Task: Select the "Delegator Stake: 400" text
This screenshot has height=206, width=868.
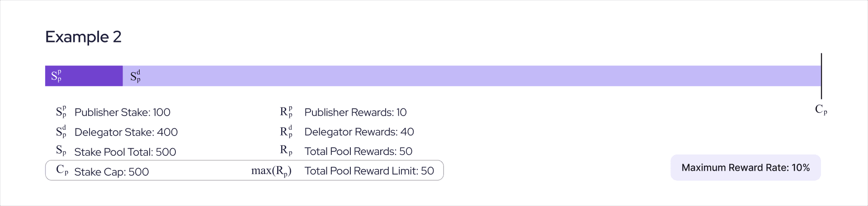Action: click(x=126, y=132)
